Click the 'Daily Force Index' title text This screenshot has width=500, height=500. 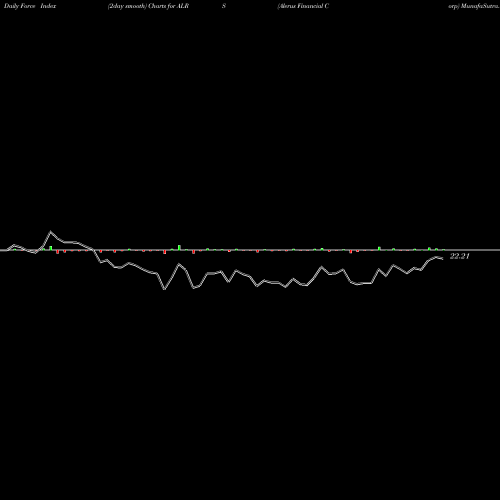30,6
